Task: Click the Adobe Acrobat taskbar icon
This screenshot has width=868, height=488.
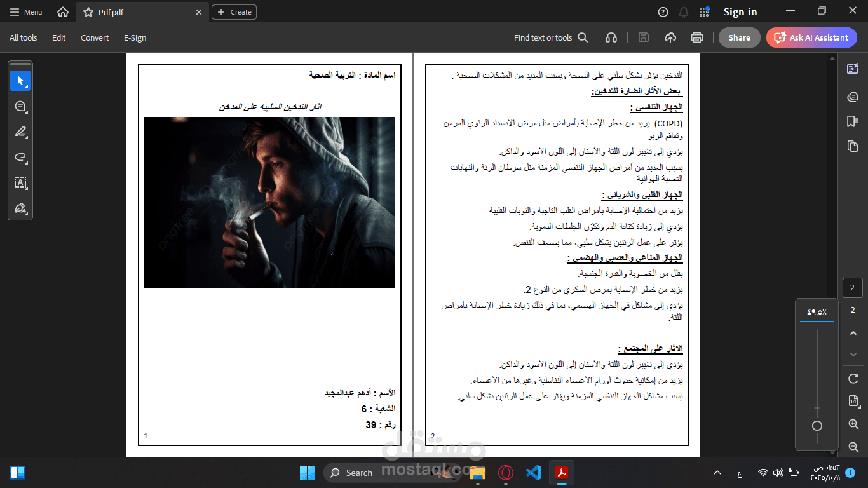Action: pos(562,473)
